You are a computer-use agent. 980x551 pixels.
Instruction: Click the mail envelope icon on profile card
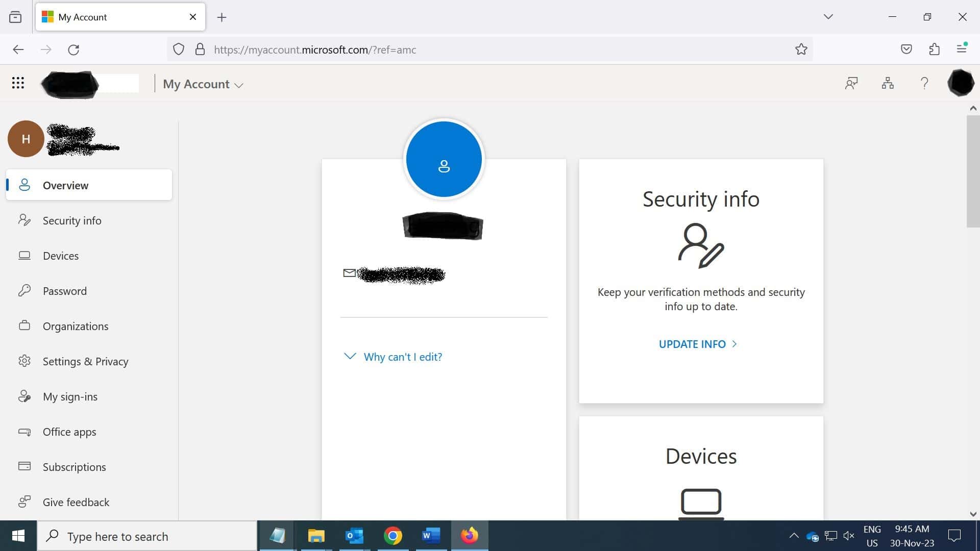tap(350, 273)
